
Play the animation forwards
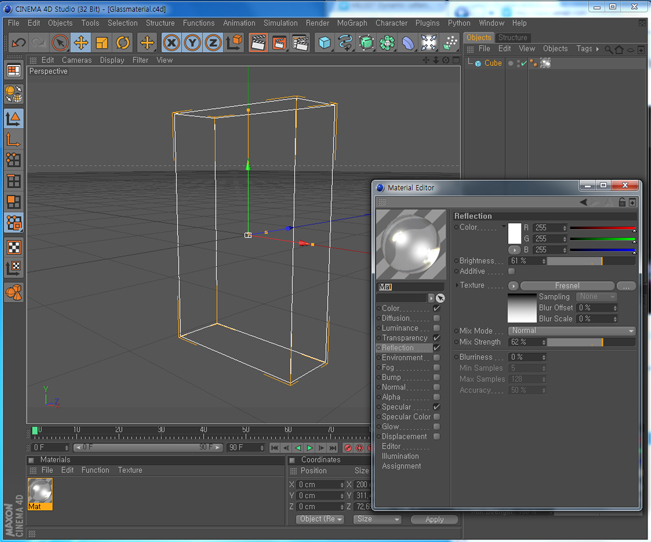point(310,448)
